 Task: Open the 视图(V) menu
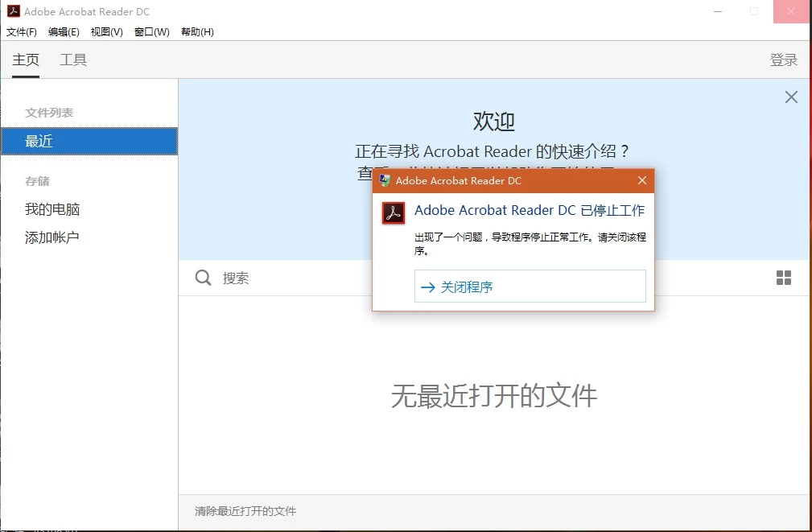(x=107, y=32)
